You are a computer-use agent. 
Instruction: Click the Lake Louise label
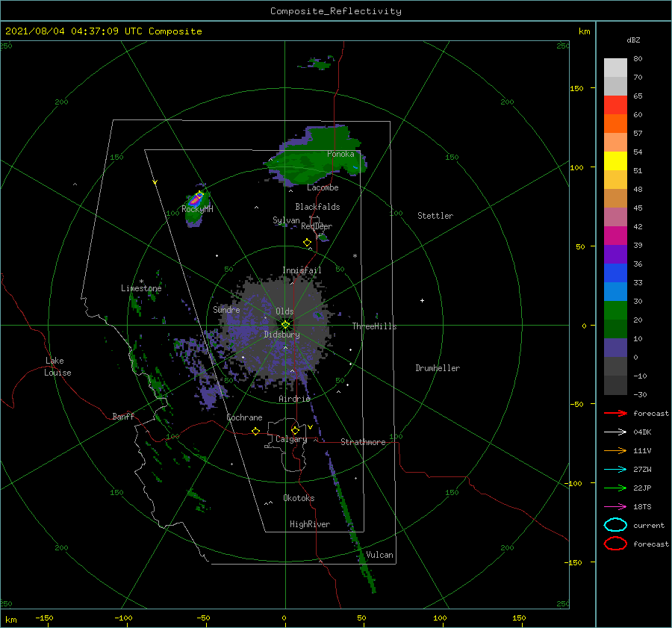(x=57, y=367)
